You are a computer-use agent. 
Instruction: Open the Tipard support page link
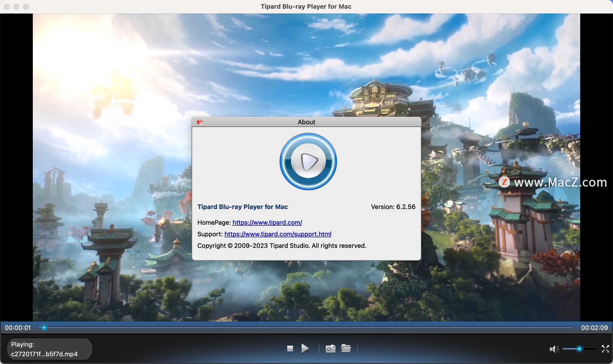click(278, 234)
